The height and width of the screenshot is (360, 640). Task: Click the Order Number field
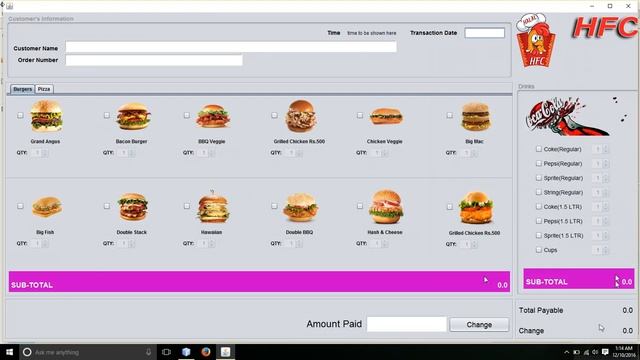coord(154,60)
